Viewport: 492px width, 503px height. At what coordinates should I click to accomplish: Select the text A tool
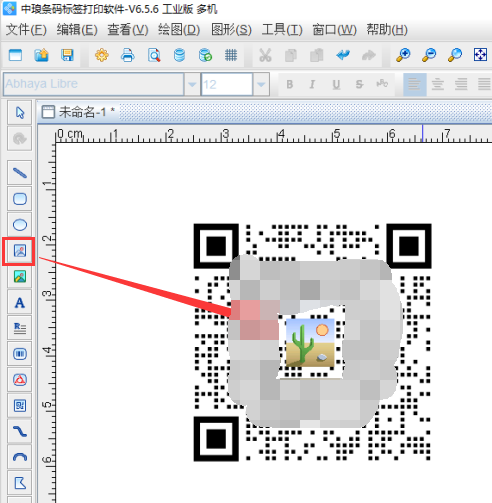(x=20, y=303)
